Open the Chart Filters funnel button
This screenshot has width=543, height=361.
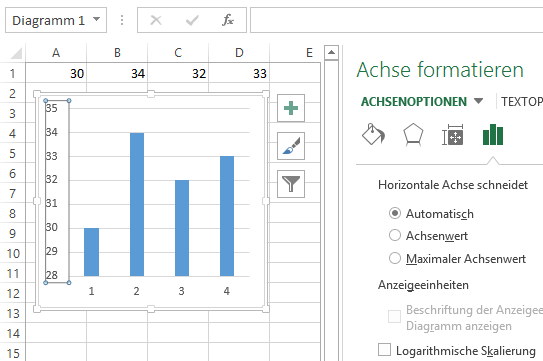click(x=291, y=184)
